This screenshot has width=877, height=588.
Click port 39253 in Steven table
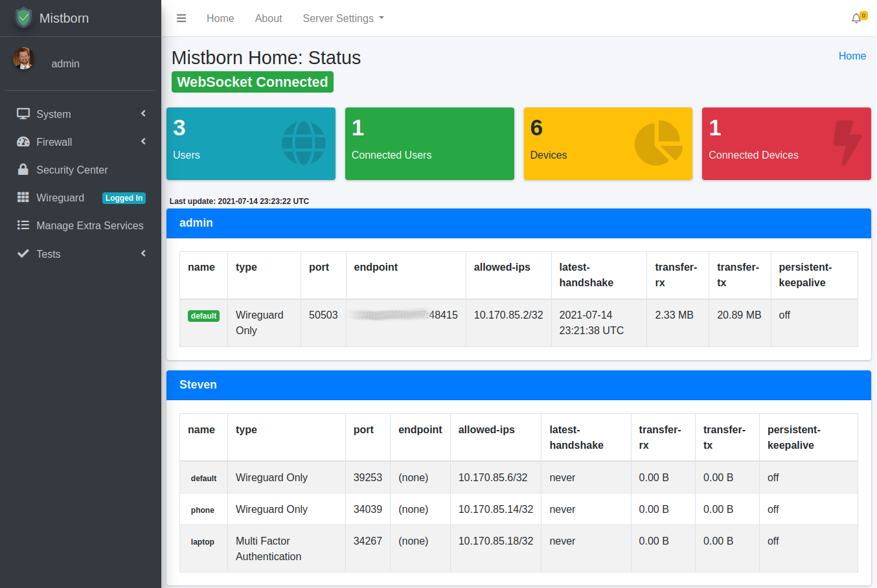[x=368, y=478]
